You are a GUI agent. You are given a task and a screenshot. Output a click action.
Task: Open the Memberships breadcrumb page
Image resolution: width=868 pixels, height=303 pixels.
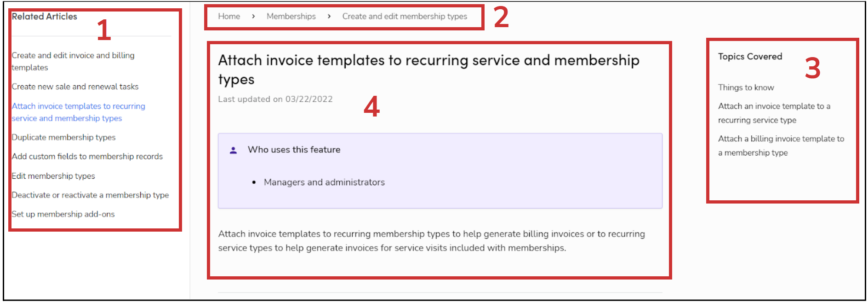coord(291,16)
